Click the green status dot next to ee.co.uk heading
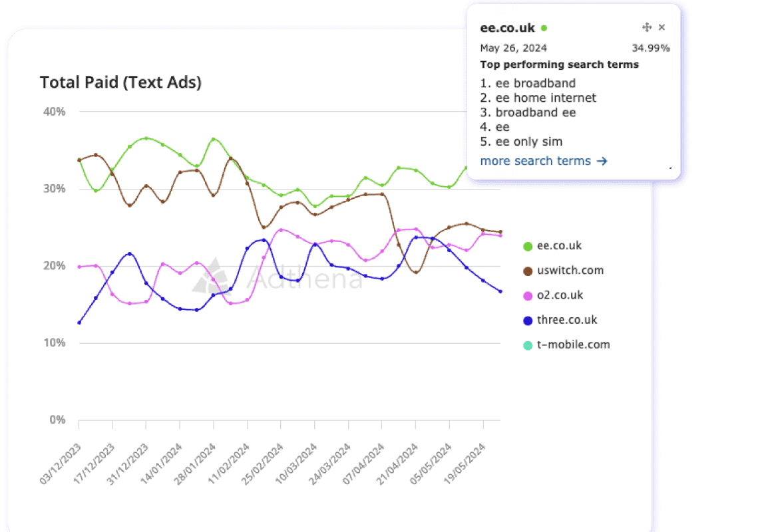The width and height of the screenshot is (762, 532). pyautogui.click(x=544, y=27)
